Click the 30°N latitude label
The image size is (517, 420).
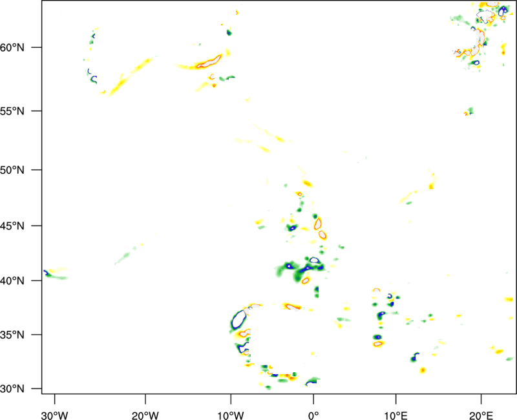(12, 389)
